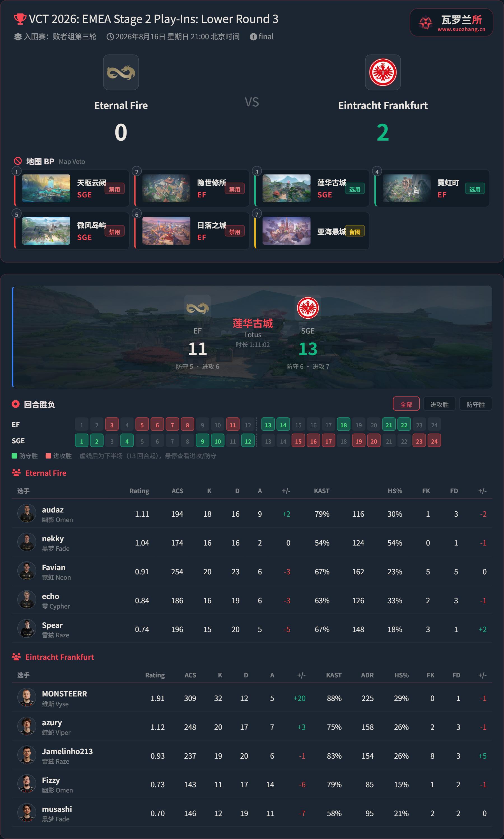Click the red Eintracht Frankfurt roster heading

[59, 657]
